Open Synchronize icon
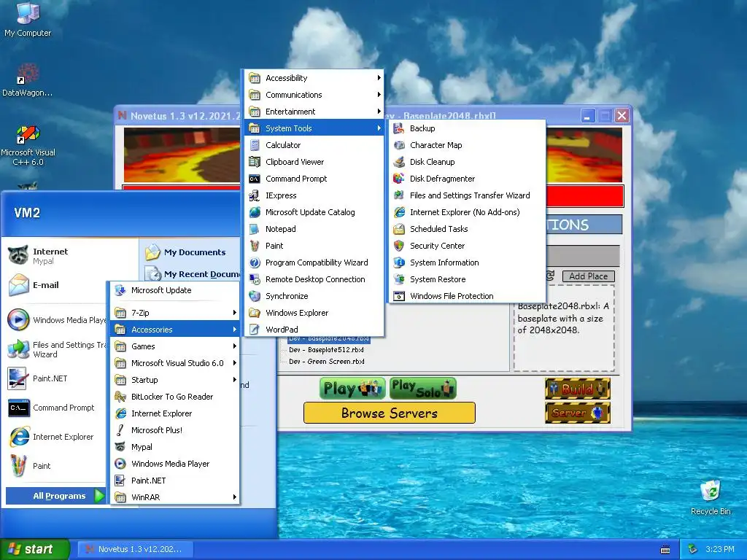This screenshot has width=747, height=560. coord(255,296)
